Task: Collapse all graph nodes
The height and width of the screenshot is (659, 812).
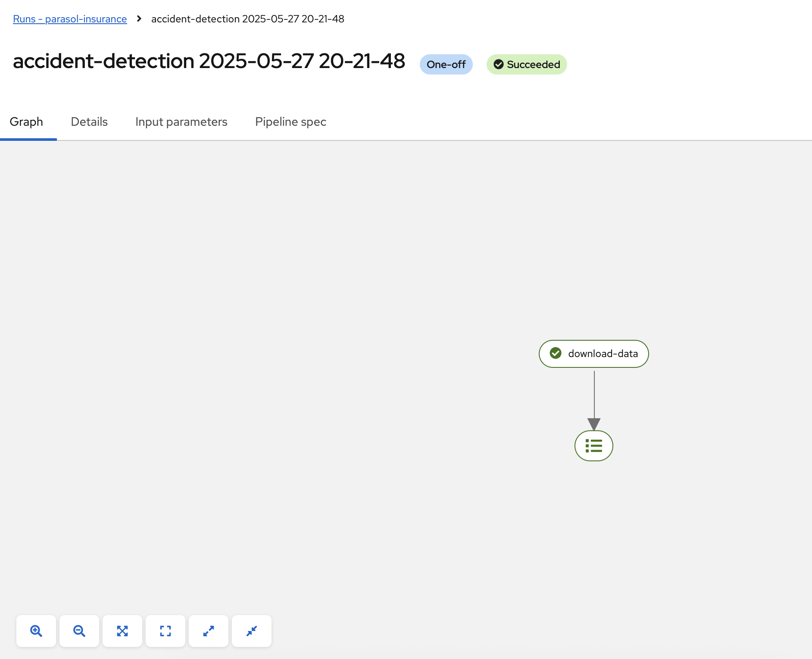Action: click(252, 631)
